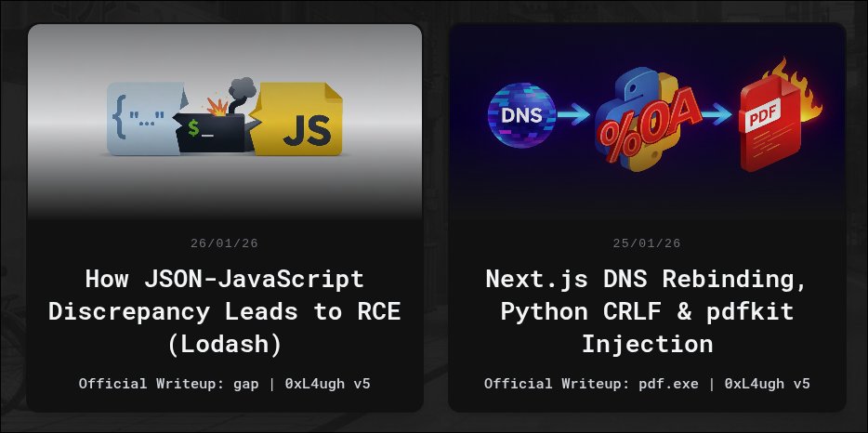Image resolution: width=868 pixels, height=433 pixels.
Task: Click the date 25/01/26
Action: coord(647,243)
